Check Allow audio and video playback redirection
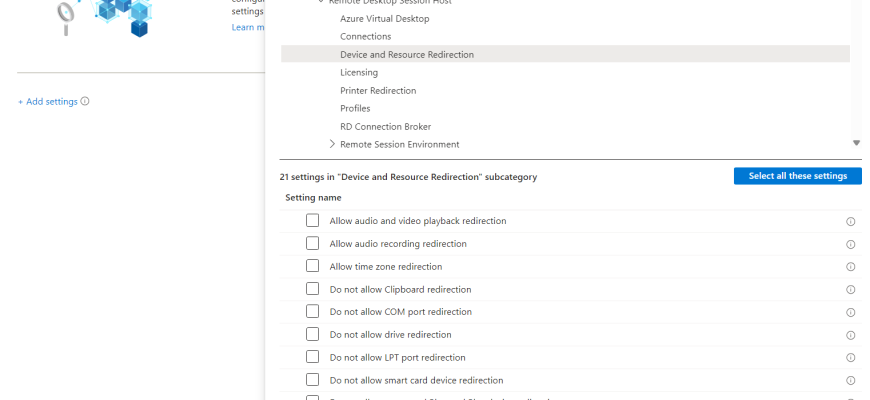This screenshot has width=870, height=400. (x=313, y=221)
